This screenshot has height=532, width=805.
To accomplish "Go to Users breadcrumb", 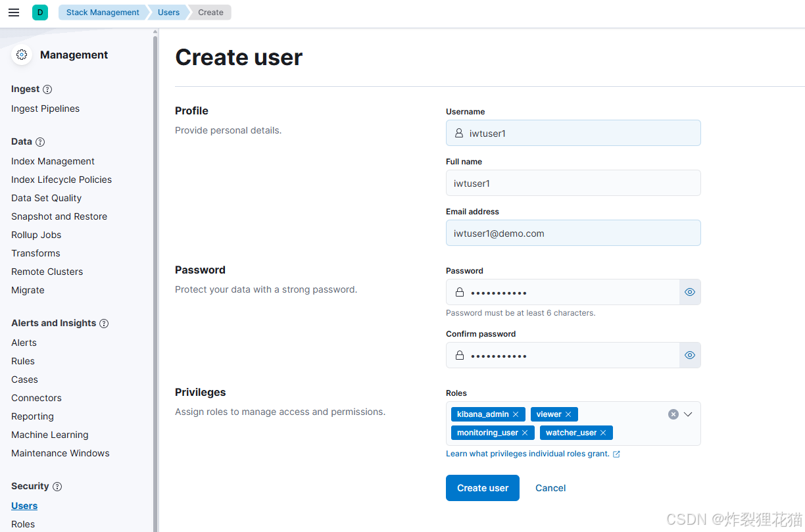I will point(168,12).
